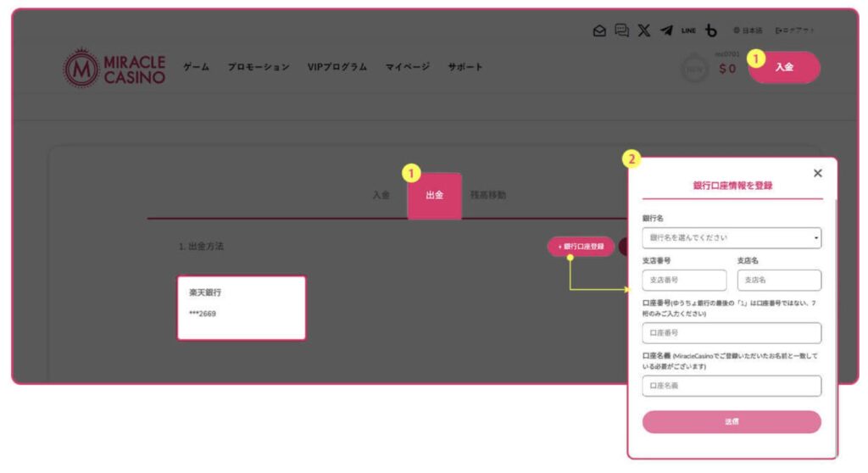Click the 銀行口座情報を登録 dialog title
Viewport: 868px width, 473px height.
[732, 186]
